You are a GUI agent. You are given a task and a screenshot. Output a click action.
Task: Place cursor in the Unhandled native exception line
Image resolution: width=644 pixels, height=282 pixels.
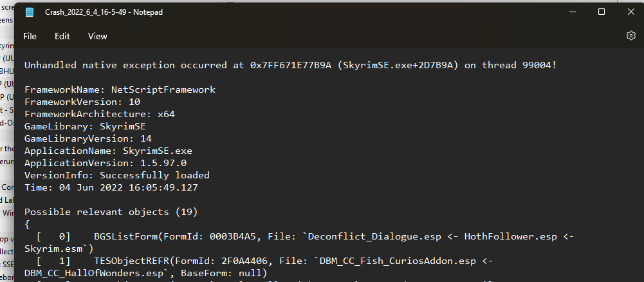click(x=290, y=65)
